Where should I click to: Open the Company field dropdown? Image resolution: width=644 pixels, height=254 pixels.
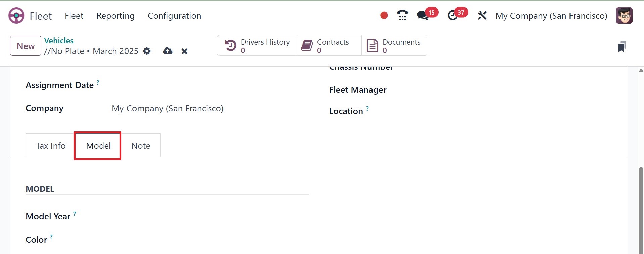pos(210,108)
